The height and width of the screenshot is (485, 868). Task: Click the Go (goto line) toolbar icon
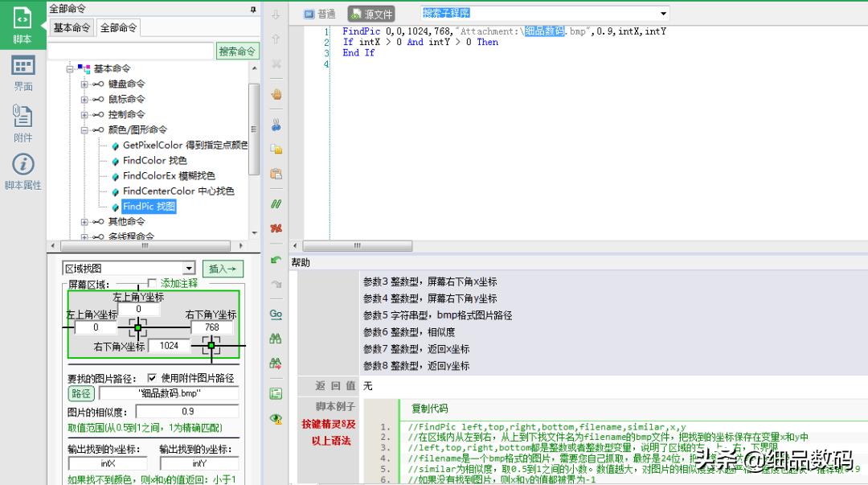coord(276,314)
